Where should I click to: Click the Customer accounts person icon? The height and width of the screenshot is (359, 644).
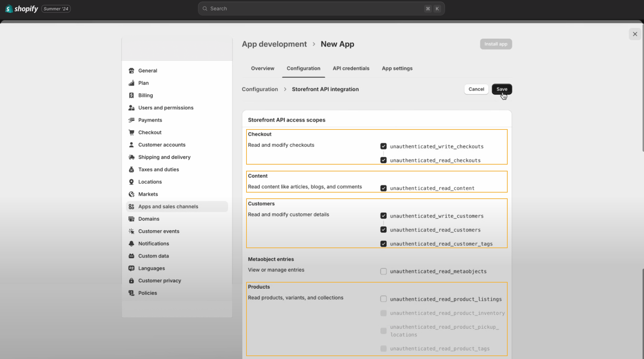click(131, 145)
